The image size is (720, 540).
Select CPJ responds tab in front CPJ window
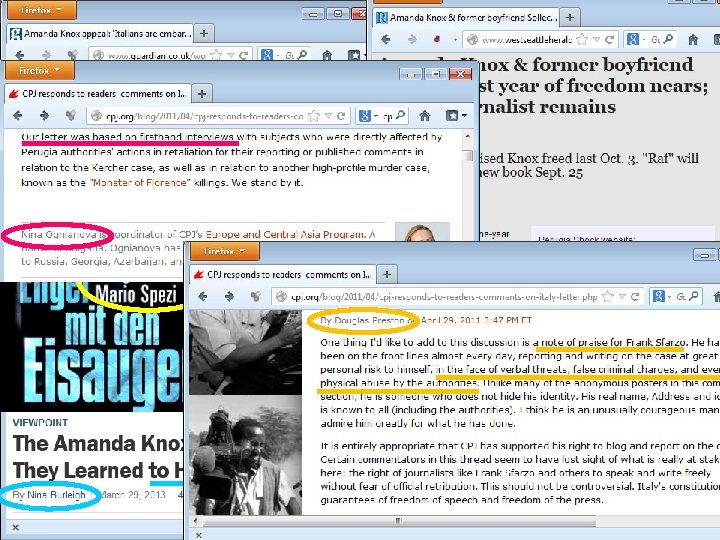pos(282,275)
